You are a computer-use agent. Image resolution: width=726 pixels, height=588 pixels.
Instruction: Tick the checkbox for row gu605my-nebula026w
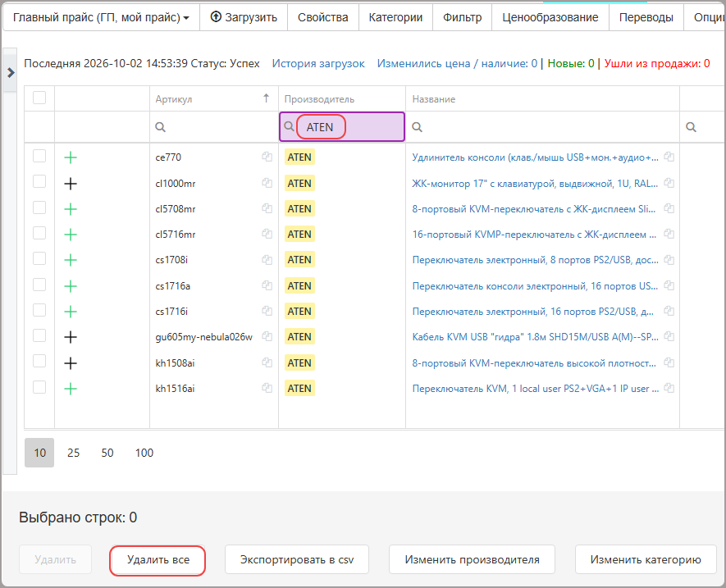(x=39, y=335)
